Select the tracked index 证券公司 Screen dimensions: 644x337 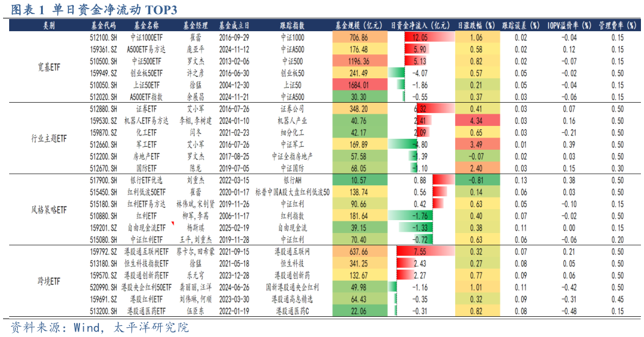(x=293, y=109)
